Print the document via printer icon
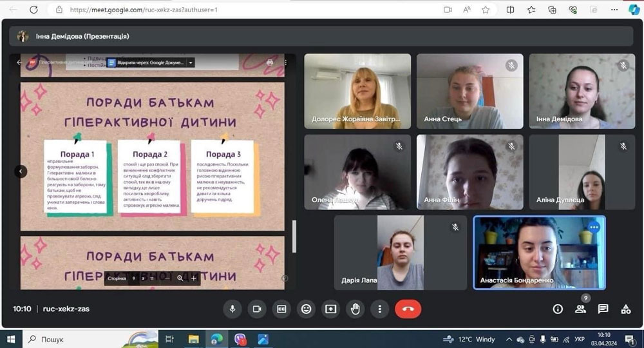This screenshot has height=348, width=644. point(270,63)
